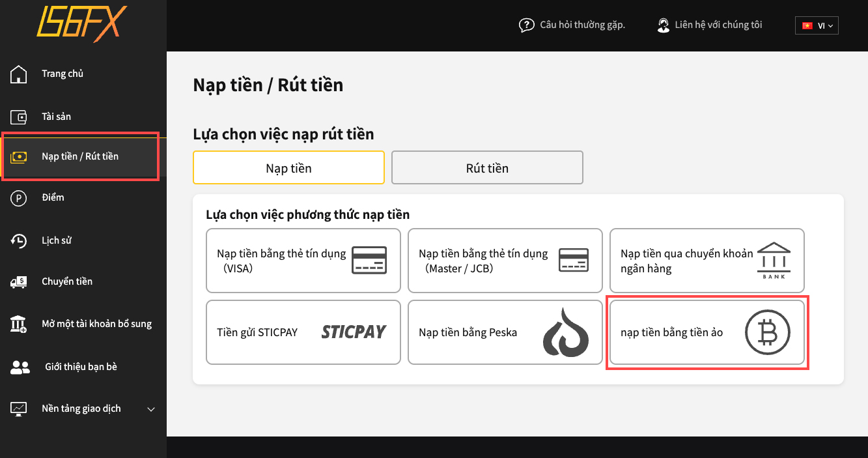Click the wallet icon beside Tài sản

pos(19,117)
